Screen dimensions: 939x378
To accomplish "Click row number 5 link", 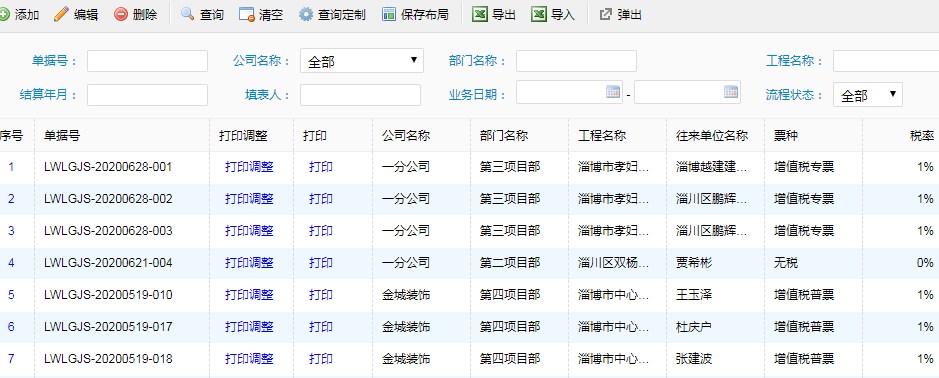I will pyautogui.click(x=11, y=295).
